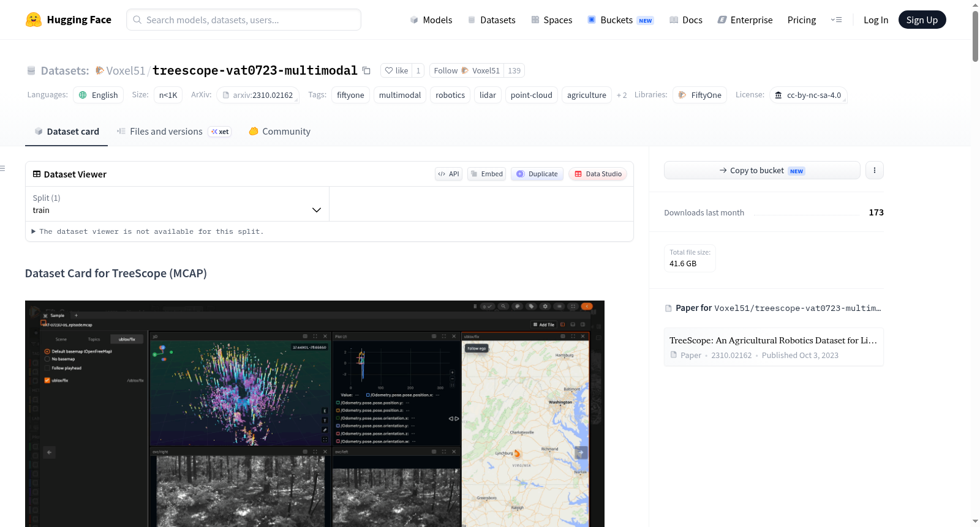Switch to Files and versions tab

pyautogui.click(x=174, y=131)
